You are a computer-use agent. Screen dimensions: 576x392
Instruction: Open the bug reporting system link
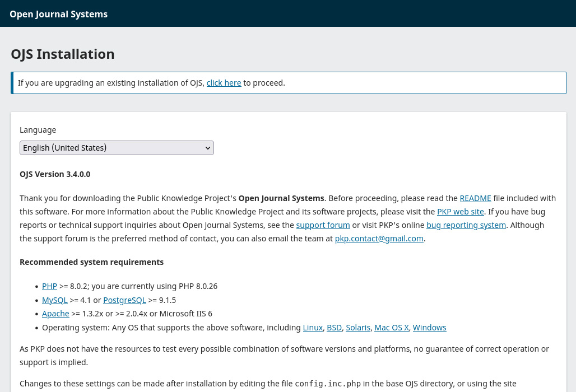pyautogui.click(x=466, y=225)
